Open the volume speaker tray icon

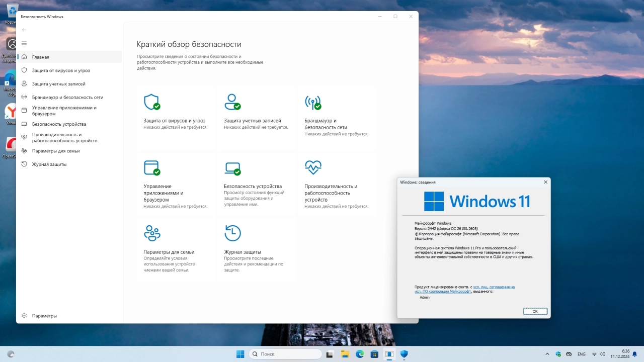click(603, 354)
